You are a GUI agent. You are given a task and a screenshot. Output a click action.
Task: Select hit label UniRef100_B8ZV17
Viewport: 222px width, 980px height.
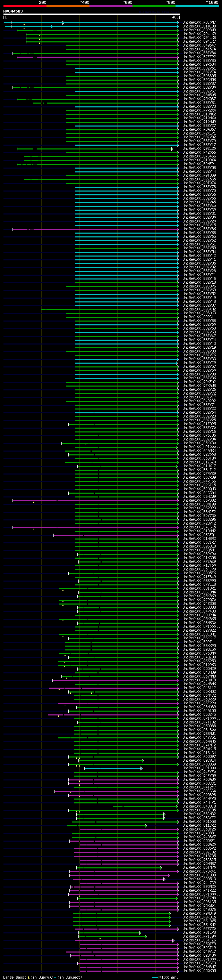[x=199, y=145]
